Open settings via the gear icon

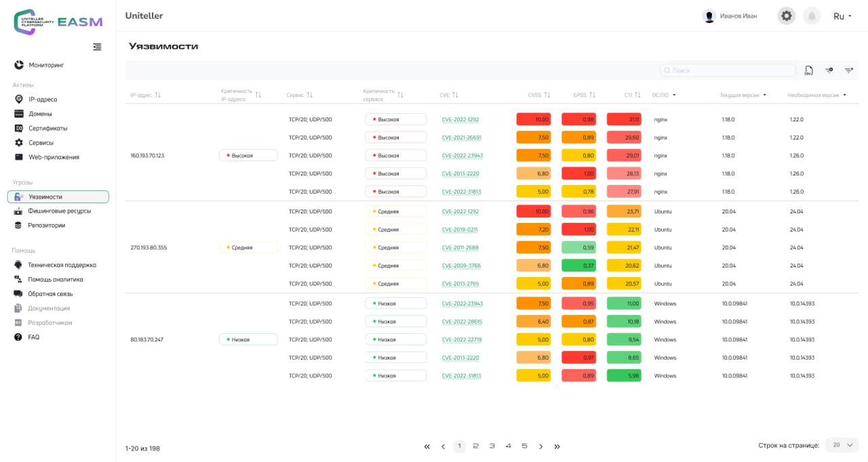786,16
